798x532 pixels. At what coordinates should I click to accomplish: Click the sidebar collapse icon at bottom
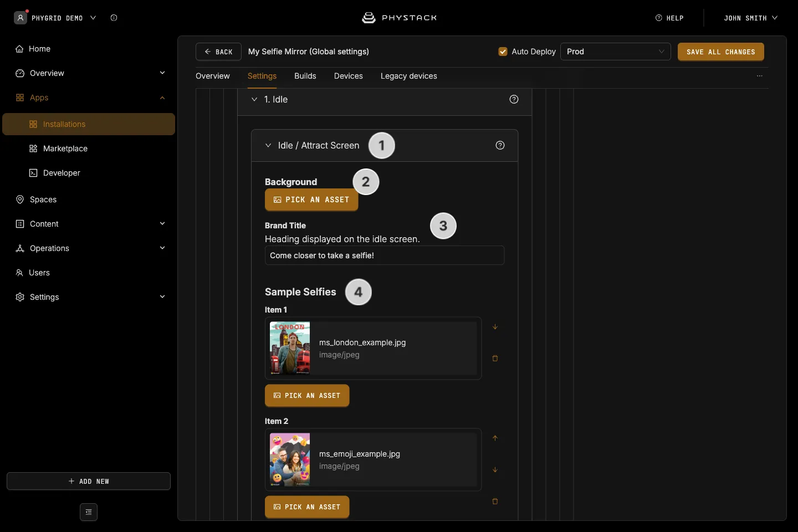pyautogui.click(x=89, y=512)
